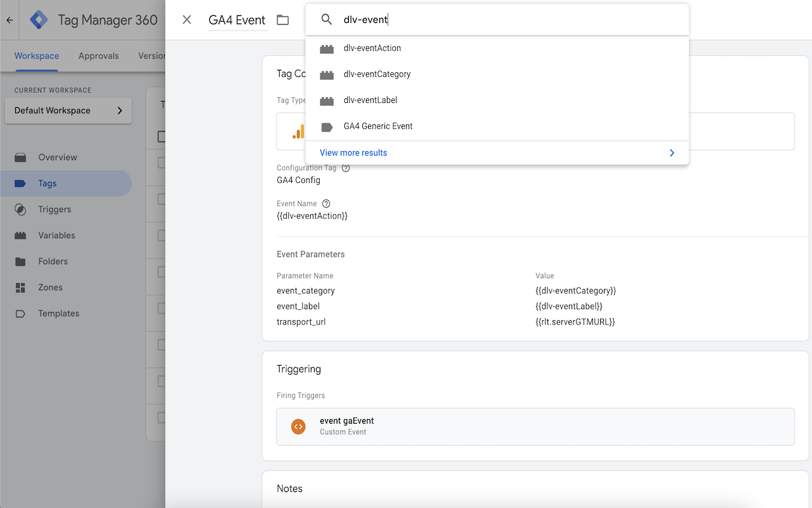Click the Google Analytics tag type icon

(x=298, y=131)
